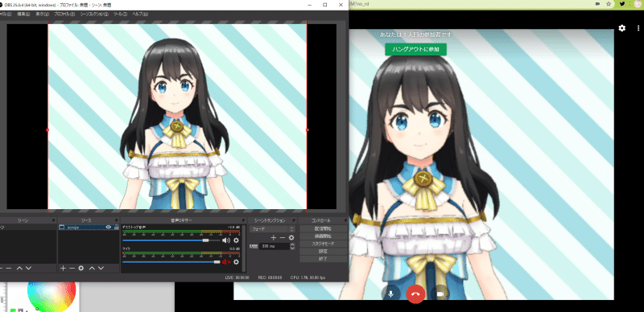Increase transition duration with the up stepper
Viewport: 644px width, 312px height.
click(292, 244)
